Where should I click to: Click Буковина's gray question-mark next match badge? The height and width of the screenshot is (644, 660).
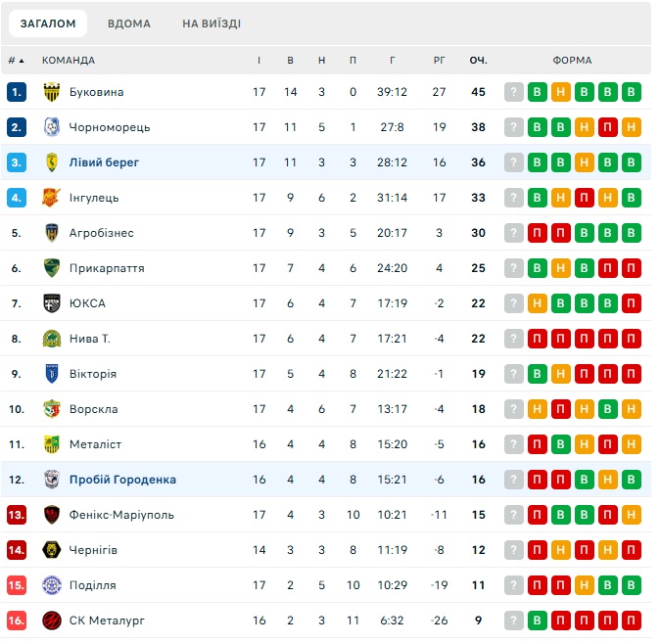click(x=514, y=92)
